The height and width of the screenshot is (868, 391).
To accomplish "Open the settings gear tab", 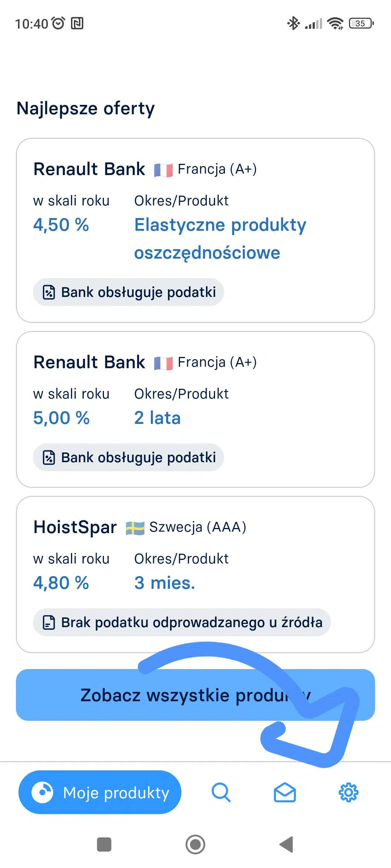I will click(x=348, y=792).
